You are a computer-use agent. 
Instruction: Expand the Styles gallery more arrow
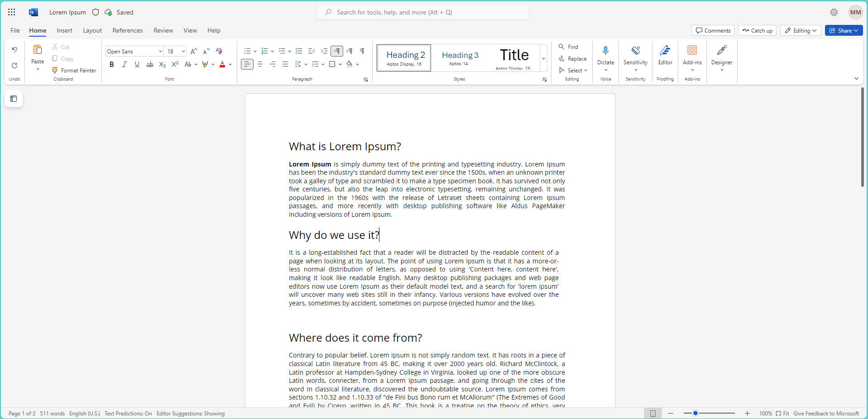pyautogui.click(x=543, y=58)
